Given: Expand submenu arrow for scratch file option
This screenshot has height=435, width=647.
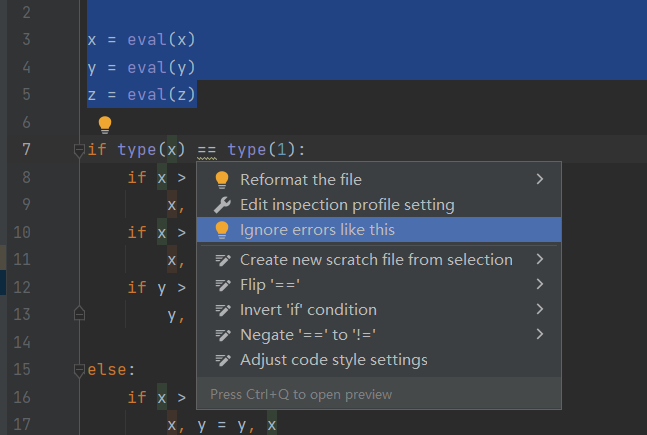Looking at the screenshot, I should point(540,259).
